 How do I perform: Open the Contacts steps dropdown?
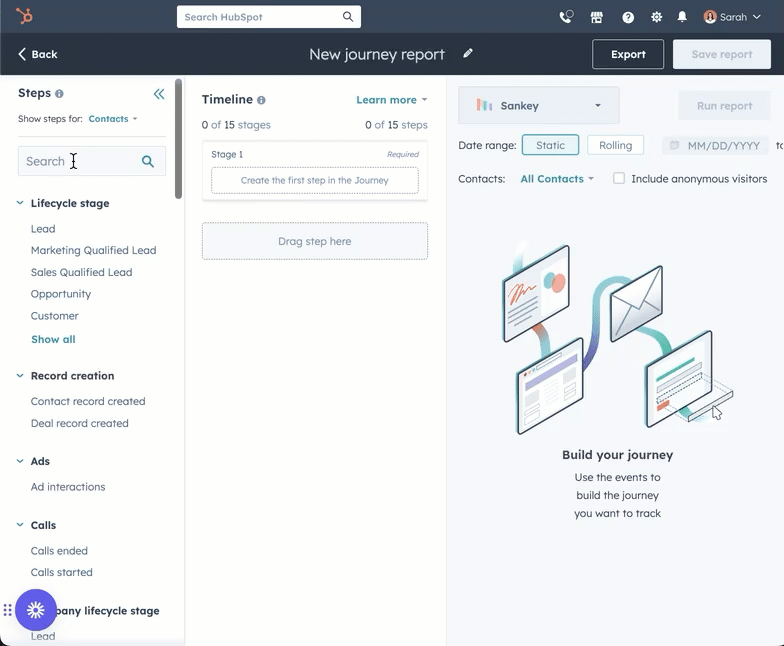pyautogui.click(x=112, y=119)
